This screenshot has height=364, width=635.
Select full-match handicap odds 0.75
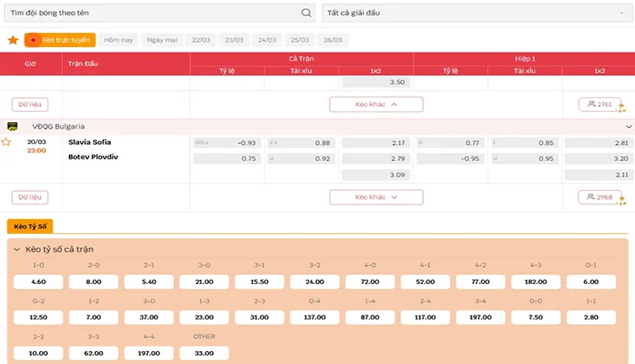coord(227,159)
